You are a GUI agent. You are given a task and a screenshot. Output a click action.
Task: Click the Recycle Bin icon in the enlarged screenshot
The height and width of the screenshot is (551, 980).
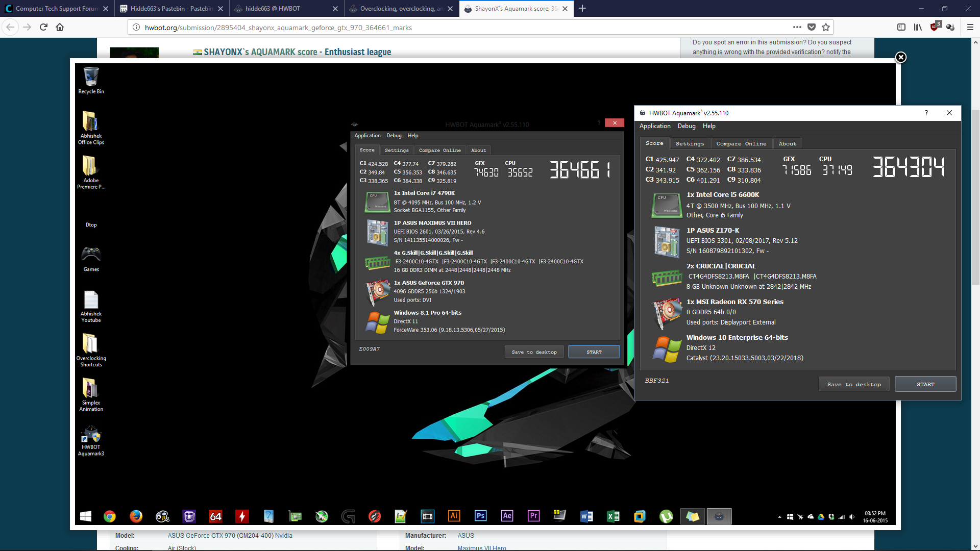91,81
